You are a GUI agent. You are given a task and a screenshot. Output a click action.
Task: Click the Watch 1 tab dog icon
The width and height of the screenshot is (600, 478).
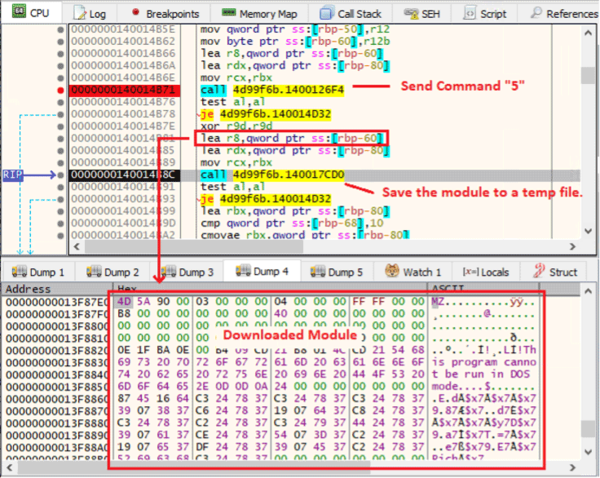(x=392, y=271)
